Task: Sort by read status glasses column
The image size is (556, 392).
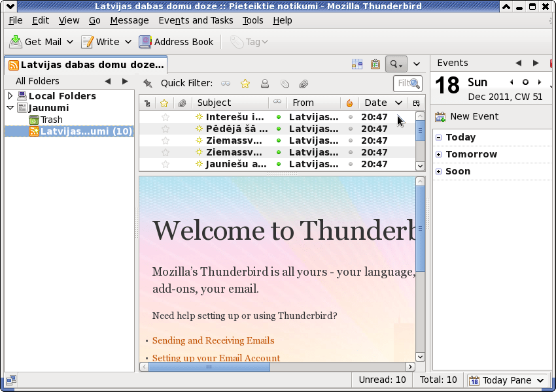Action: click(277, 103)
